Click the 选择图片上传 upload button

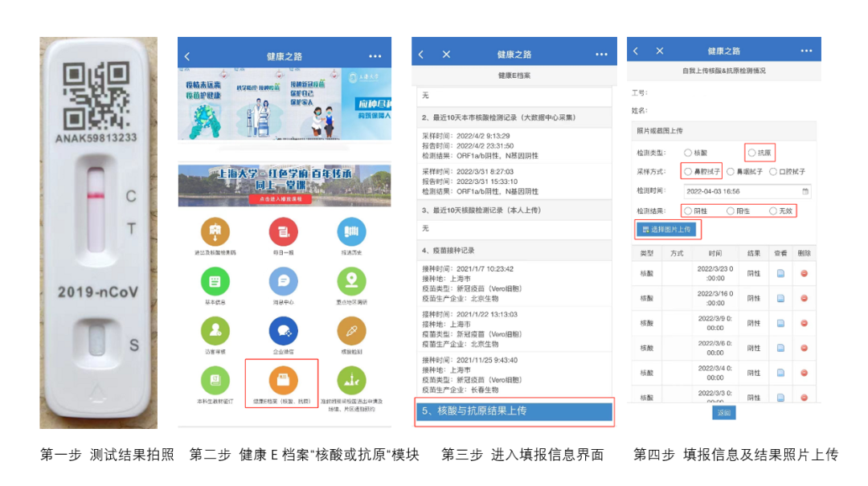tap(665, 230)
